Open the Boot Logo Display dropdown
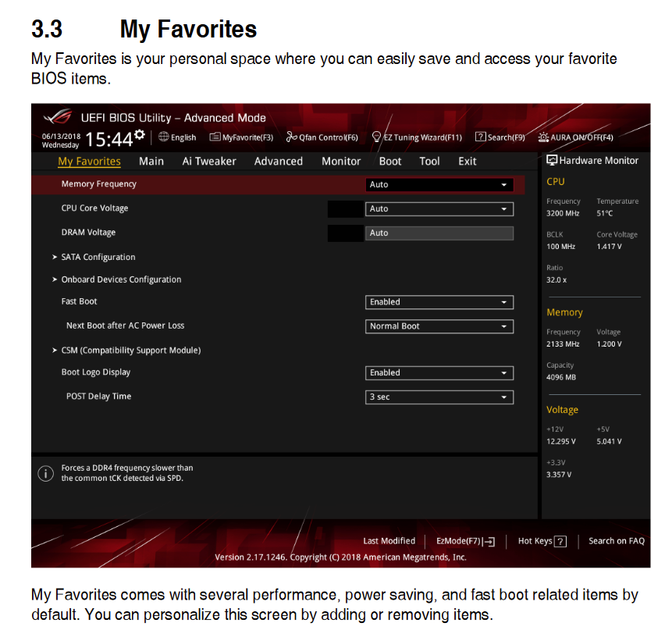672x644 pixels. point(439,372)
